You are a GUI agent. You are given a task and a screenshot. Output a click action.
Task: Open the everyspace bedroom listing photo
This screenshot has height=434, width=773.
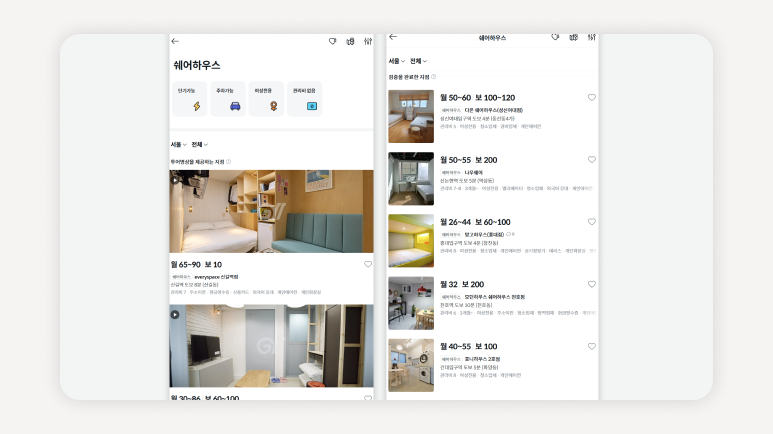click(x=272, y=212)
